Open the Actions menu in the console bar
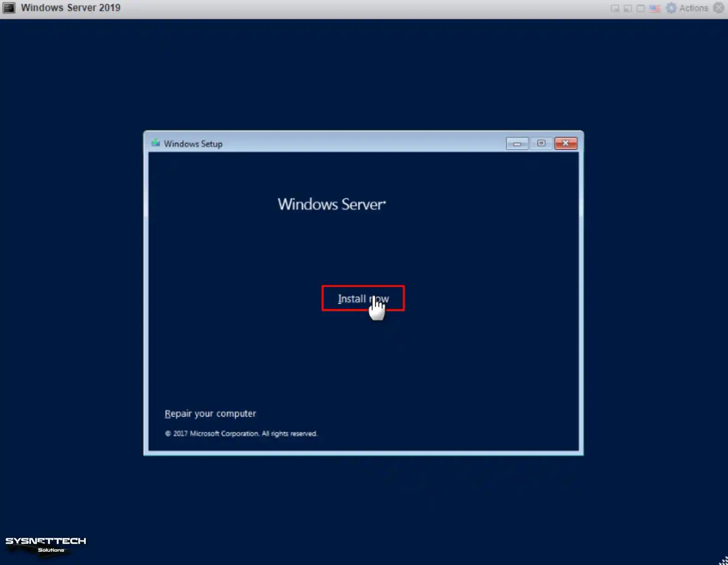The image size is (728, 565). click(693, 8)
